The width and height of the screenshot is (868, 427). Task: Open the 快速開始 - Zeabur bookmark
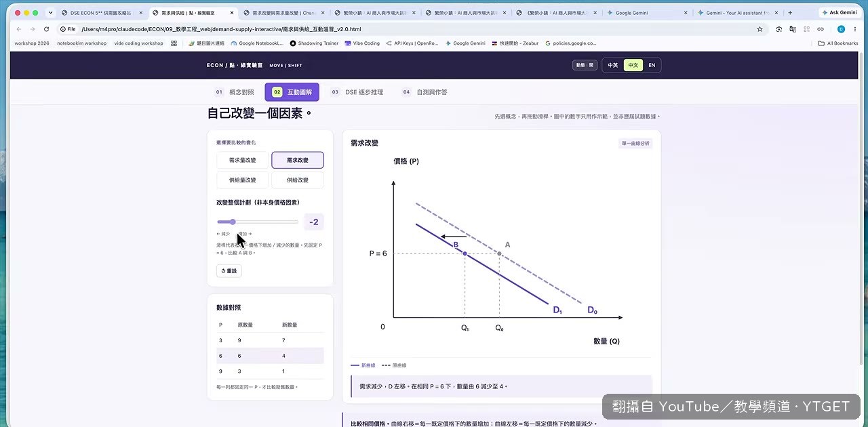point(515,43)
